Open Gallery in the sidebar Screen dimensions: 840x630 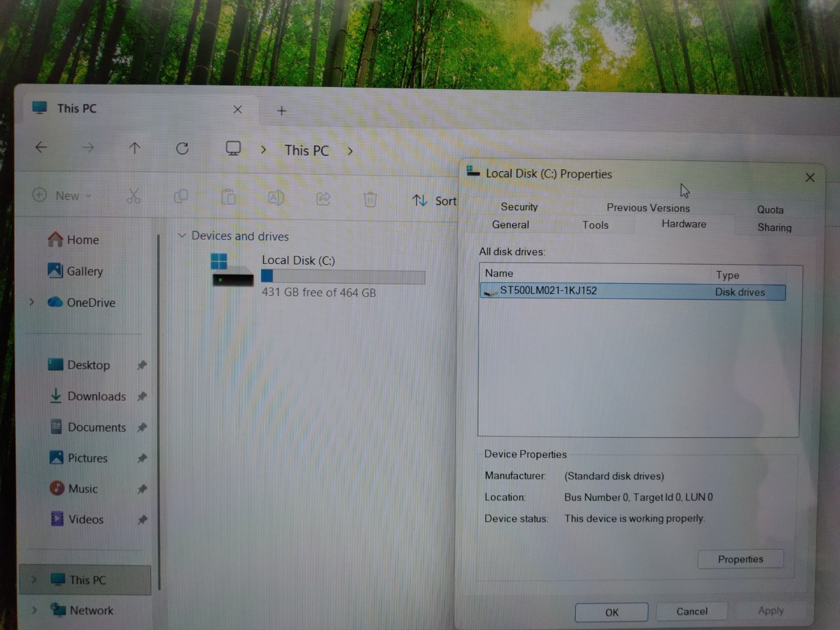point(75,271)
